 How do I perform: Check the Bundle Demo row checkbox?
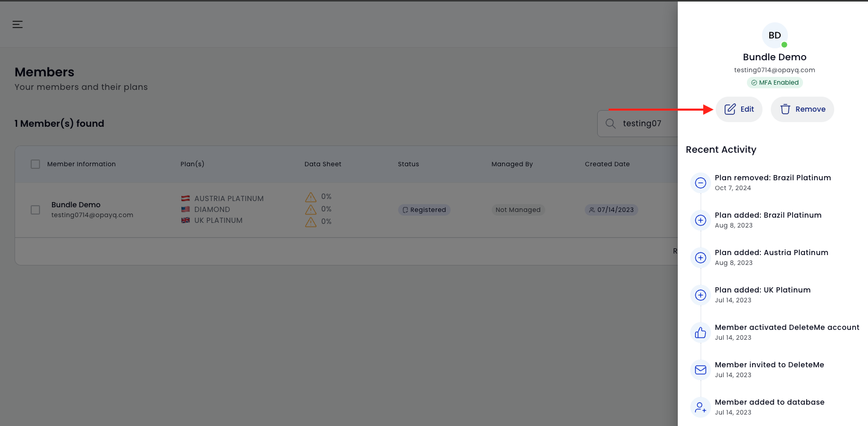[35, 210]
